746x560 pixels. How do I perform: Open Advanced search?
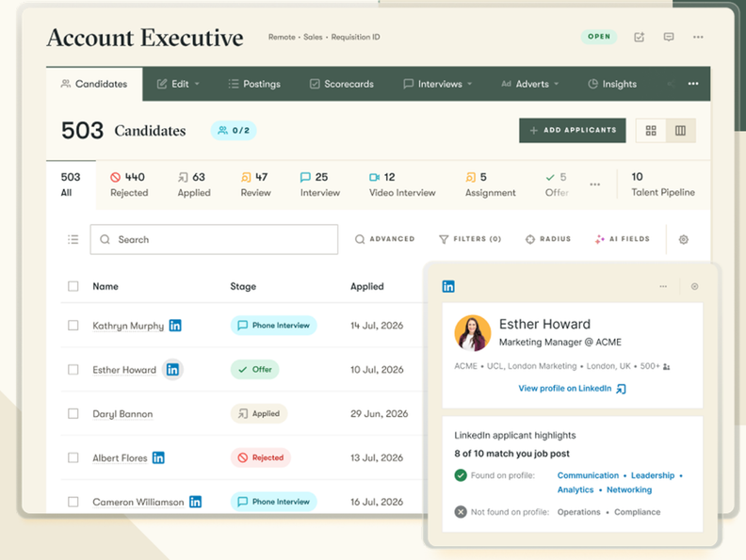pos(385,239)
